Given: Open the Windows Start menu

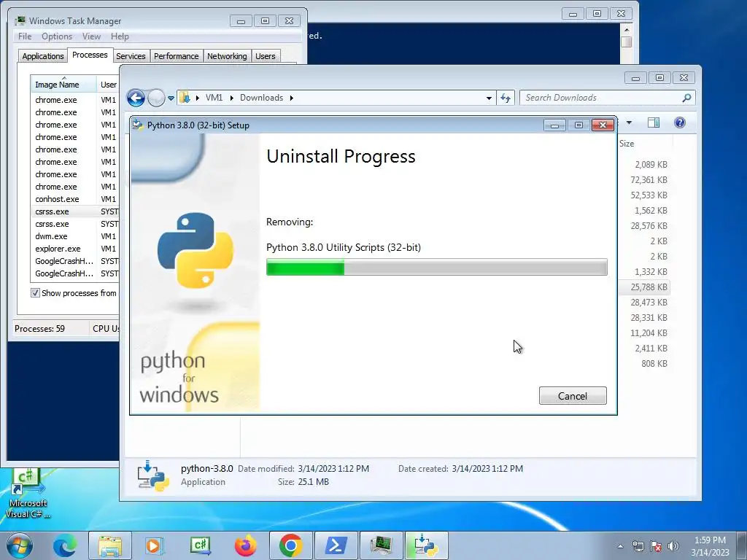Looking at the screenshot, I should (x=18, y=545).
